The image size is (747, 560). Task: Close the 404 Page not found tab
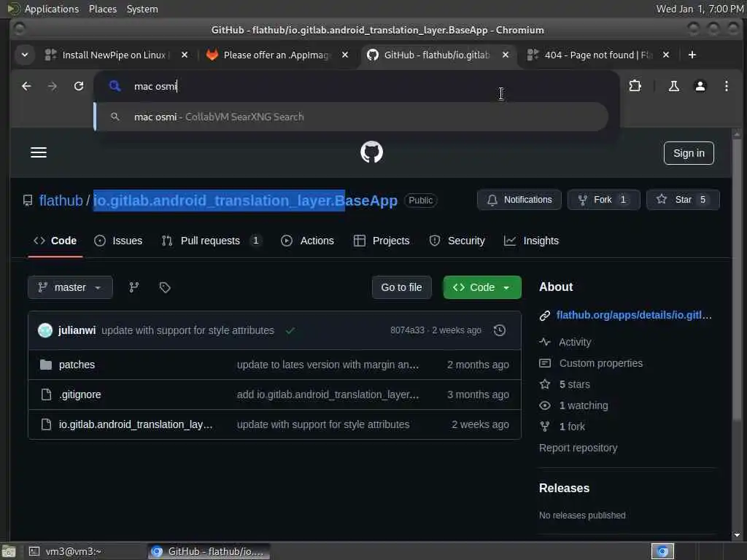click(x=666, y=55)
